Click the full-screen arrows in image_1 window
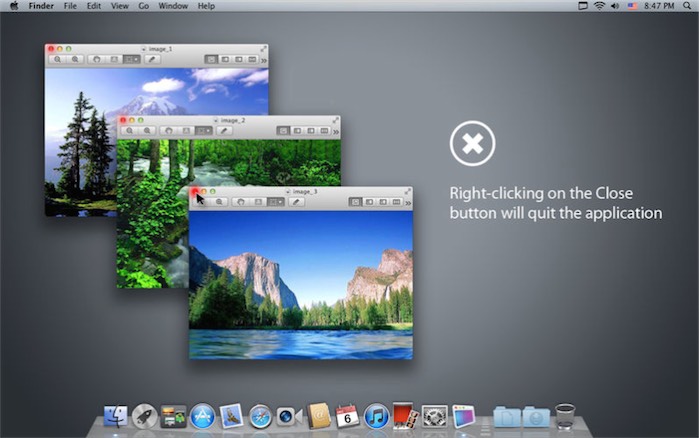Viewport: 699px width, 438px height. click(263, 48)
